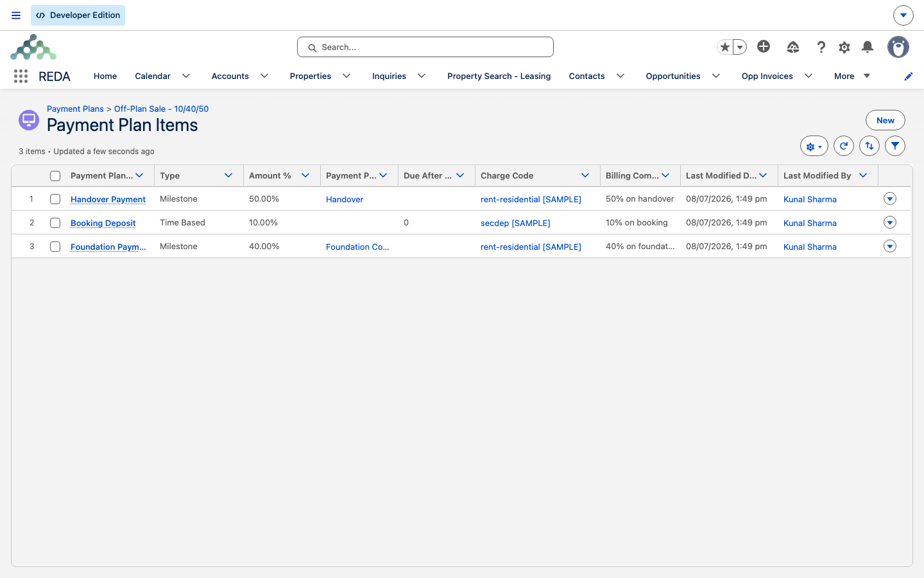Open the Foundation Co... payment phase link
The height and width of the screenshot is (578, 924).
coord(357,247)
